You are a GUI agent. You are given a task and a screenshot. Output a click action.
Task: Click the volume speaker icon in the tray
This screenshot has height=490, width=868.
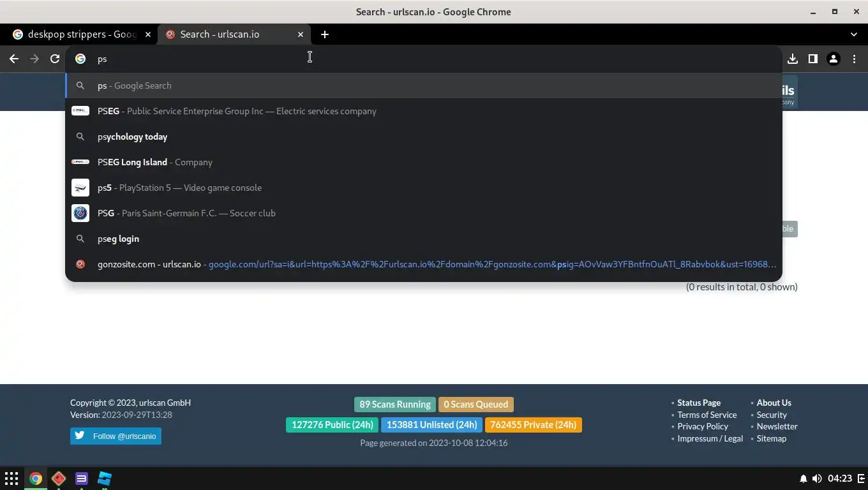(817, 479)
